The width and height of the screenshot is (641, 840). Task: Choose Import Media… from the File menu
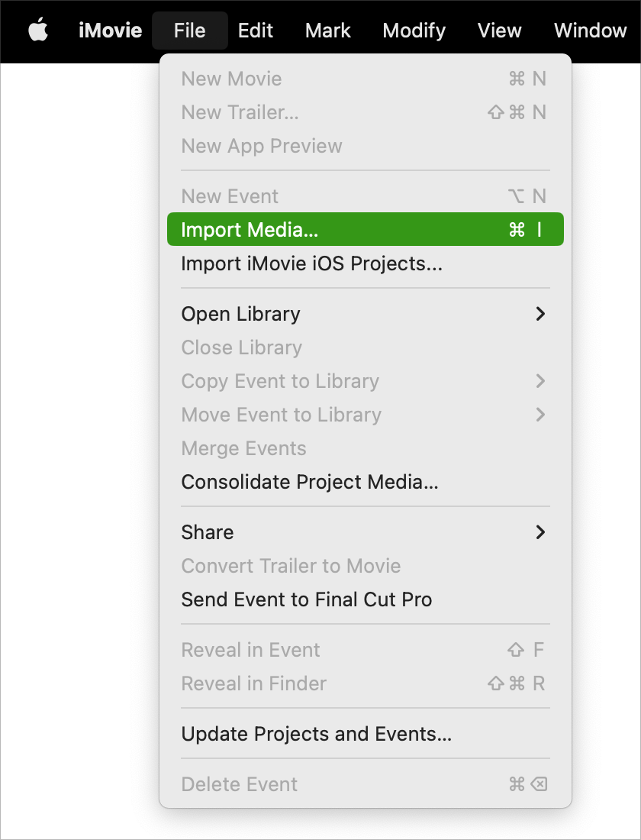point(366,229)
